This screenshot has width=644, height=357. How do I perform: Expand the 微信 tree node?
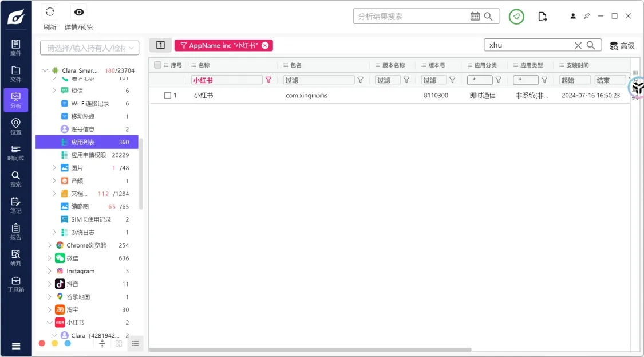pyautogui.click(x=50, y=258)
